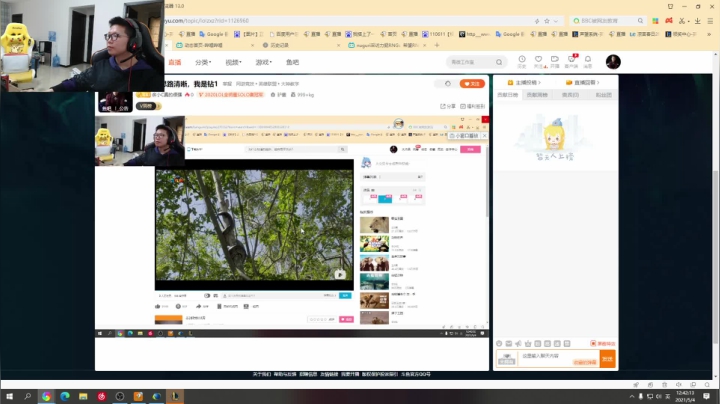Click the streamer avatar thumbnail
Image resolution: width=720 pixels, height=404 pixels.
tap(115, 102)
